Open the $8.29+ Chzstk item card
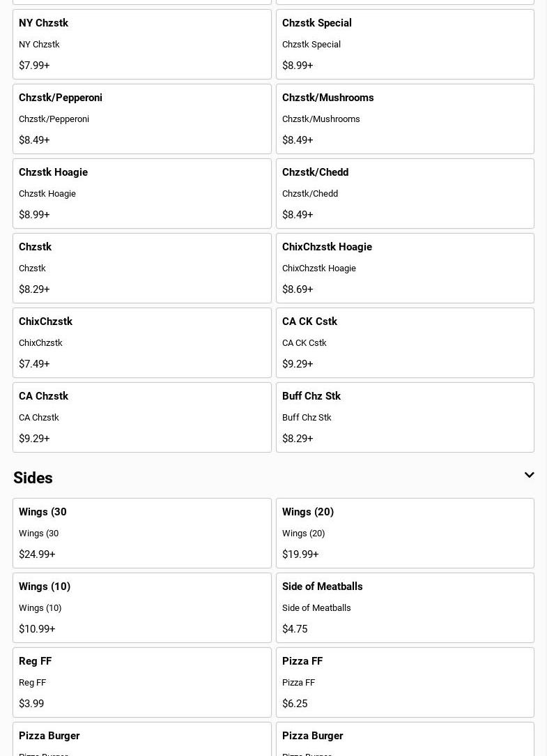 [x=141, y=268]
